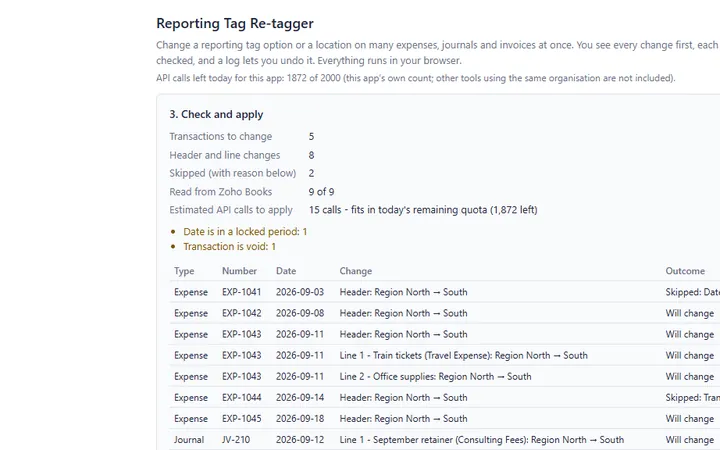Viewport: 720px width, 450px height.
Task: Click the 'Read from Zoho Books' label
Action: pyautogui.click(x=220, y=191)
